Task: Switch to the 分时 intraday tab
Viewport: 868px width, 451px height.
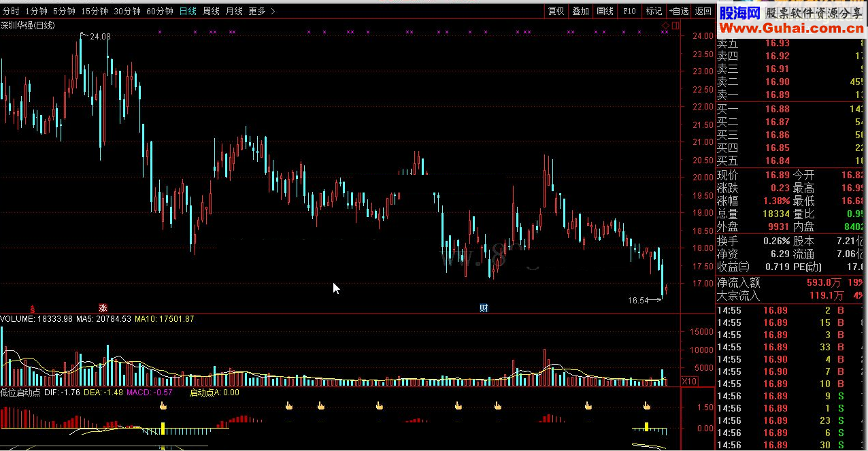Action: (x=11, y=11)
